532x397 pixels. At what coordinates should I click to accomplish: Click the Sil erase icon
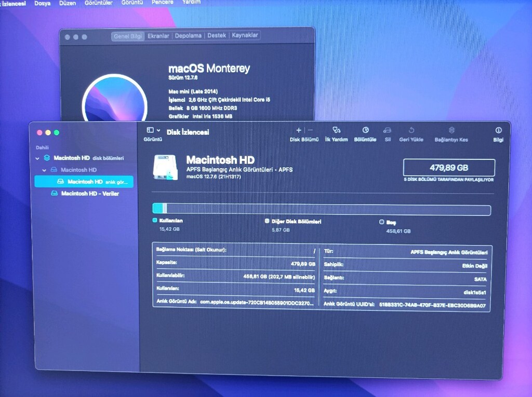point(387,131)
